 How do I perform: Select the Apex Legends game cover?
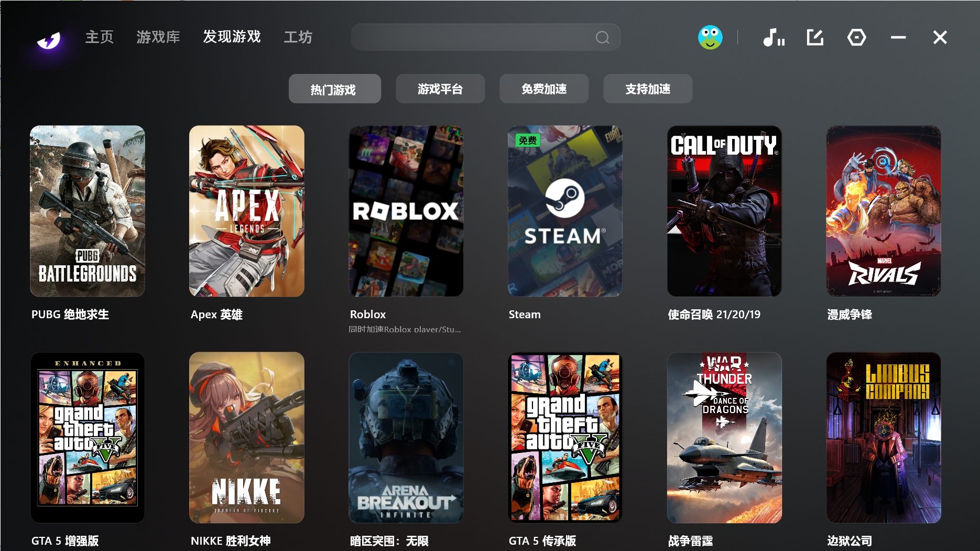coord(247,211)
